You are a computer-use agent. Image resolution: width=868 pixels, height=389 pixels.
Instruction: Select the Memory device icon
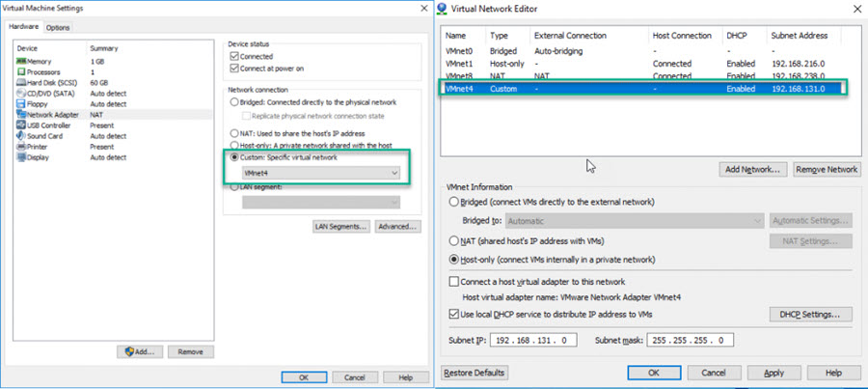[x=19, y=61]
